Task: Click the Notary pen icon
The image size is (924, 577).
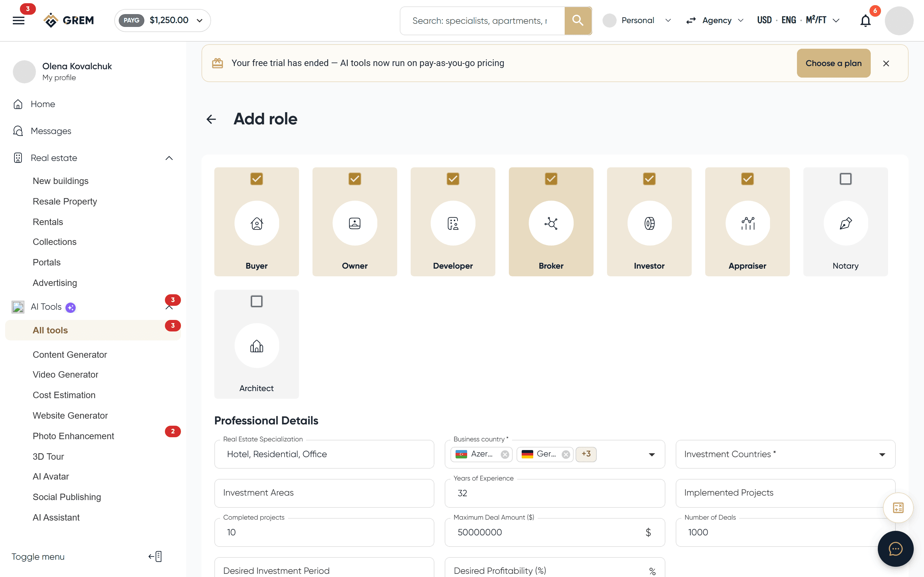Action: (x=845, y=223)
